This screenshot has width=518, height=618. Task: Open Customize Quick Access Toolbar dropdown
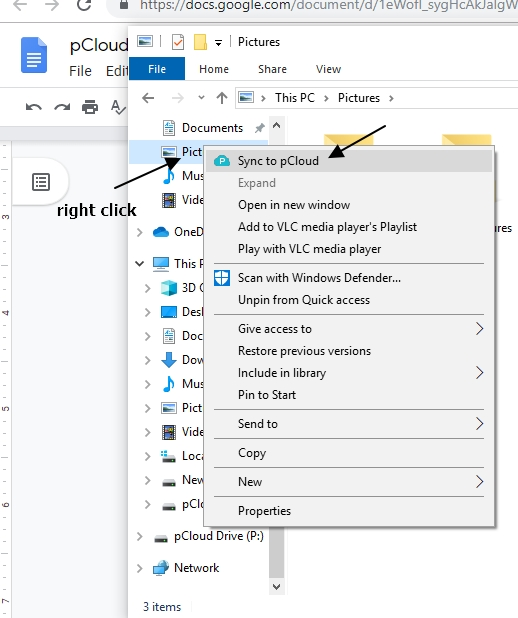218,43
